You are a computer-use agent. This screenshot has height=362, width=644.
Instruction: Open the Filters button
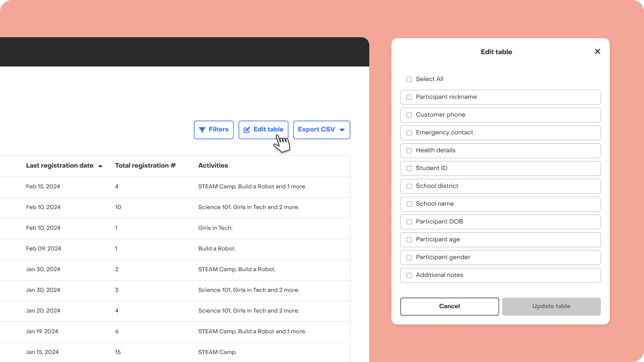tap(214, 130)
